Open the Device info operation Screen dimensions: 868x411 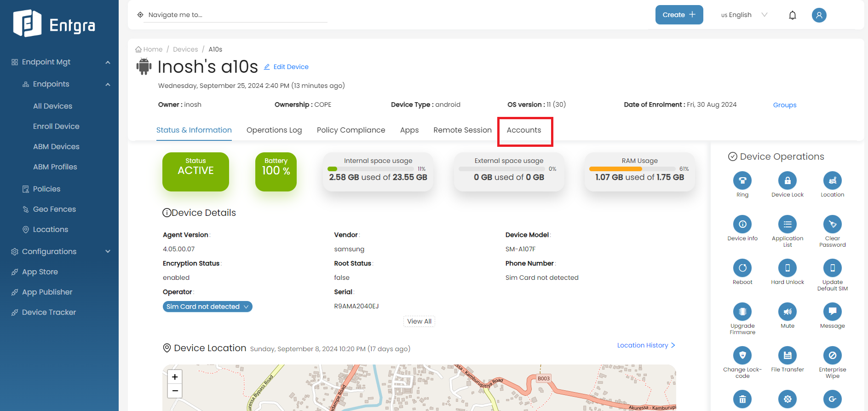[742, 224]
